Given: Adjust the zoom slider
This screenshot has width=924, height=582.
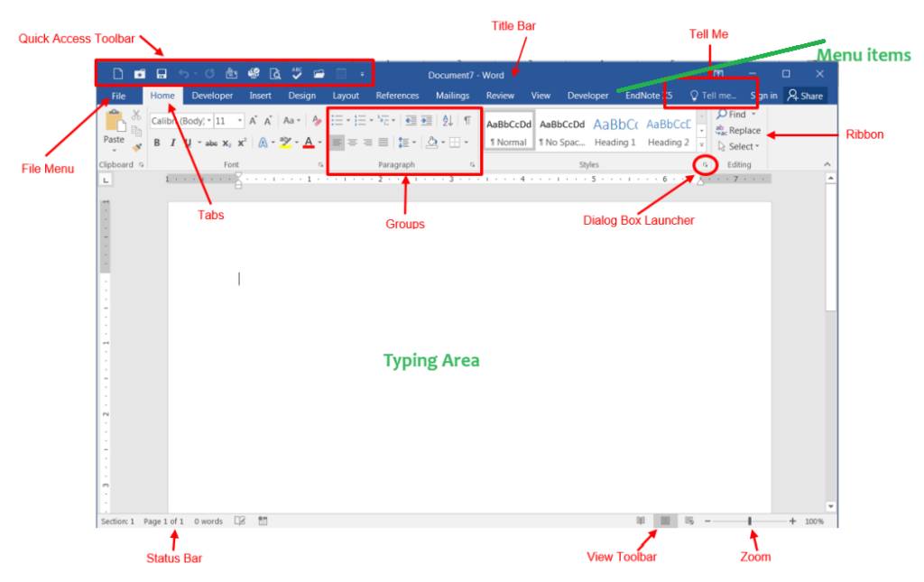Looking at the screenshot, I should point(749,521).
